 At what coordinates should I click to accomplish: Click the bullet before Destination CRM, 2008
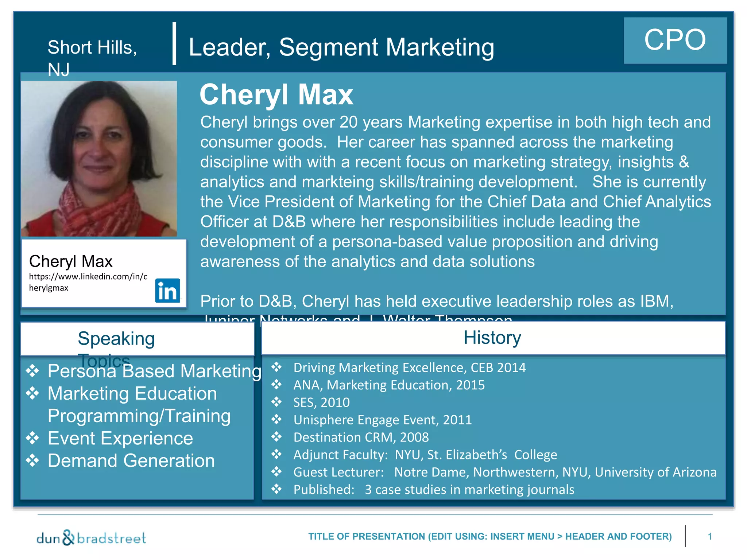(x=276, y=436)
